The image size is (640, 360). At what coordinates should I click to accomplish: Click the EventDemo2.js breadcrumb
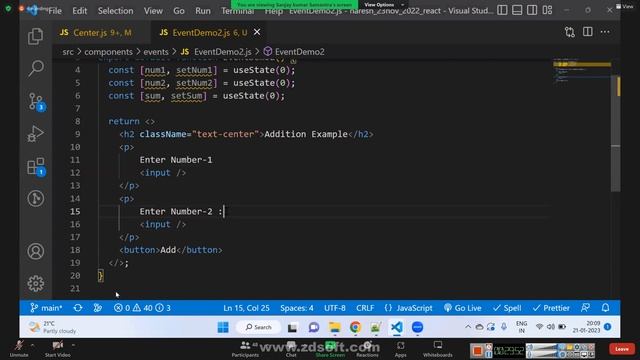216,52
